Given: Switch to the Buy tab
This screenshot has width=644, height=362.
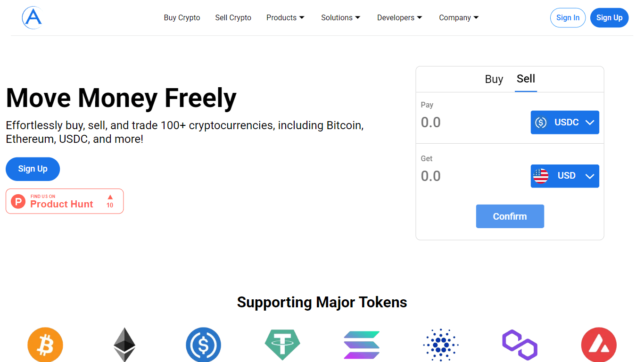Looking at the screenshot, I should tap(494, 79).
